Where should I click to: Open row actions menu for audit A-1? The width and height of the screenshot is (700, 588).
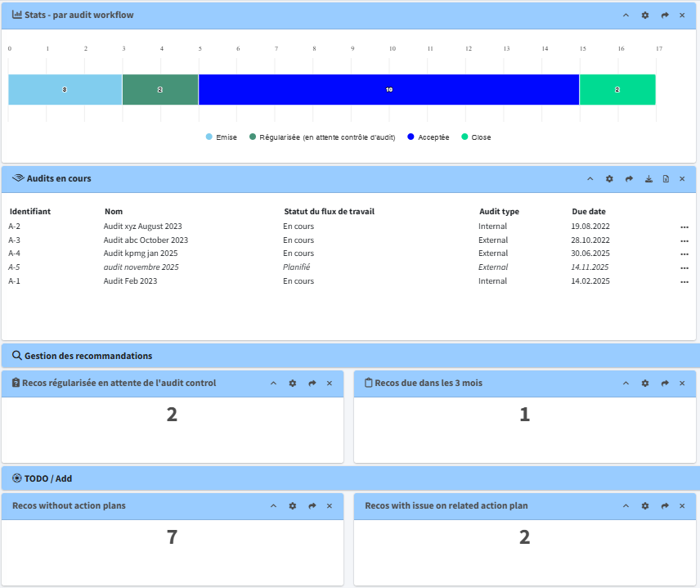[x=684, y=281]
